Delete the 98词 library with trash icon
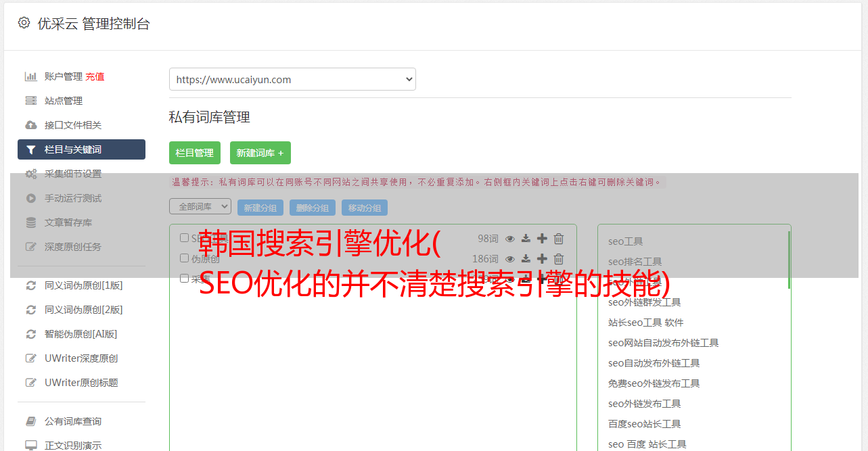868x451 pixels. coord(559,239)
